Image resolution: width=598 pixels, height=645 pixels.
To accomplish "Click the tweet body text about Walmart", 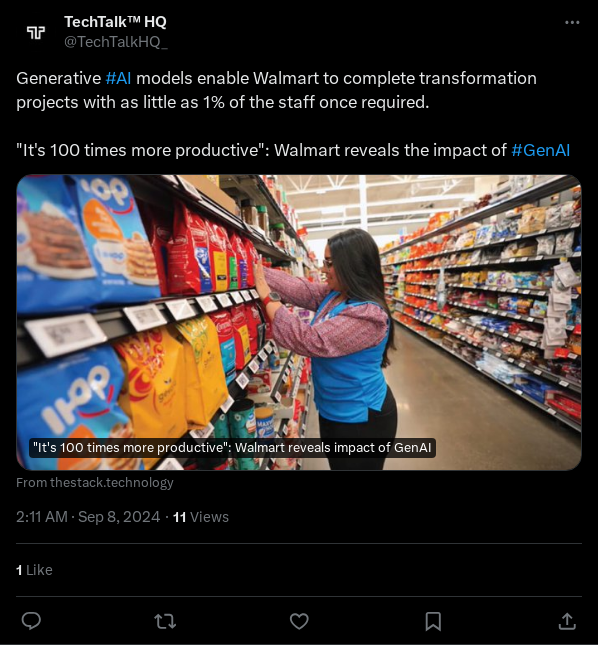I will (276, 90).
